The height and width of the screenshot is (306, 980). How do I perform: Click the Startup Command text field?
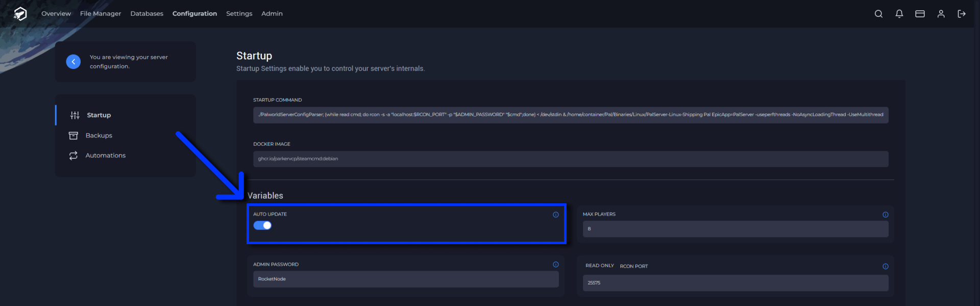coord(570,115)
